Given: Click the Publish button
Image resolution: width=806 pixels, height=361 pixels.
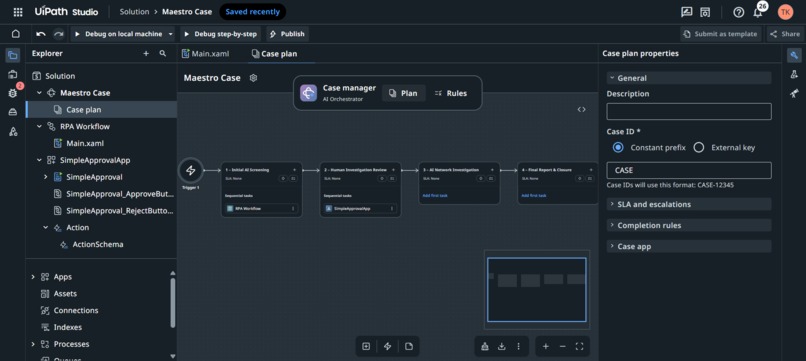Looking at the screenshot, I should [x=287, y=34].
